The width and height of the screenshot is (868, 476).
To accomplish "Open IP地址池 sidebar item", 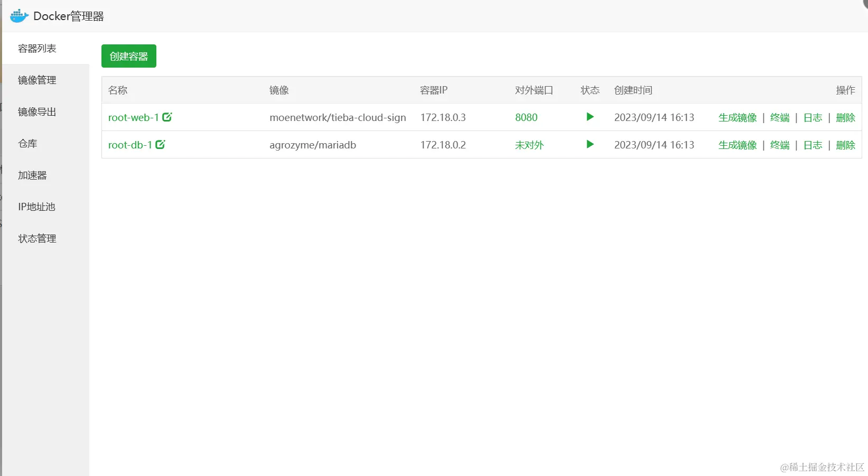I will pyautogui.click(x=46, y=207).
